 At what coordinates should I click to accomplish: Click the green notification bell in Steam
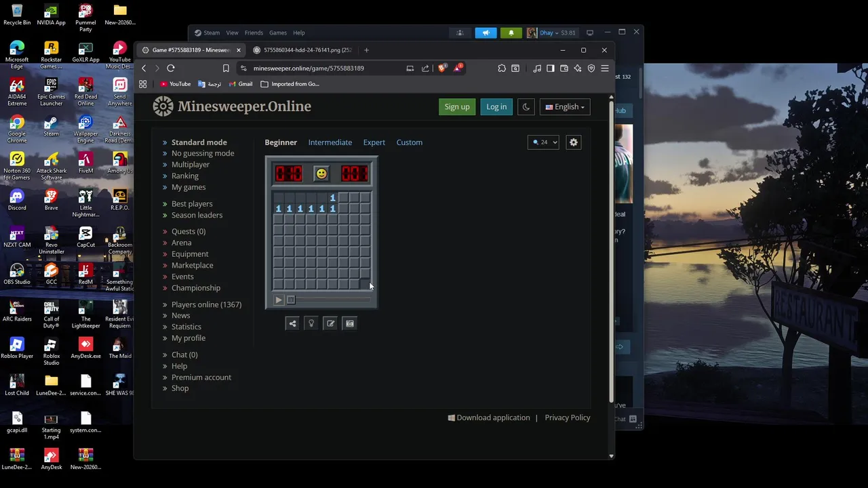click(511, 33)
